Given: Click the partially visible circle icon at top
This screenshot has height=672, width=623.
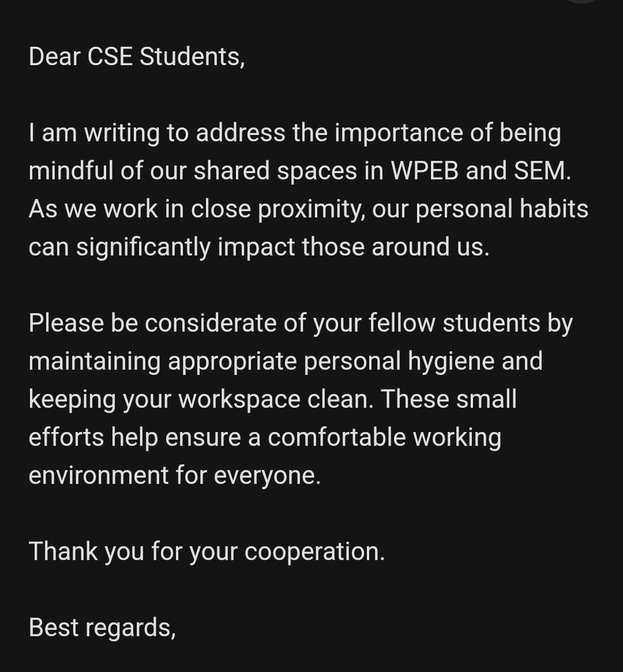Looking at the screenshot, I should click(582, 1).
